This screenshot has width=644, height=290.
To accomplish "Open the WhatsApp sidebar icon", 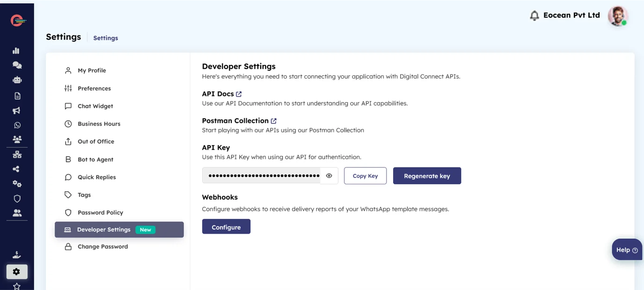I will click(x=17, y=125).
